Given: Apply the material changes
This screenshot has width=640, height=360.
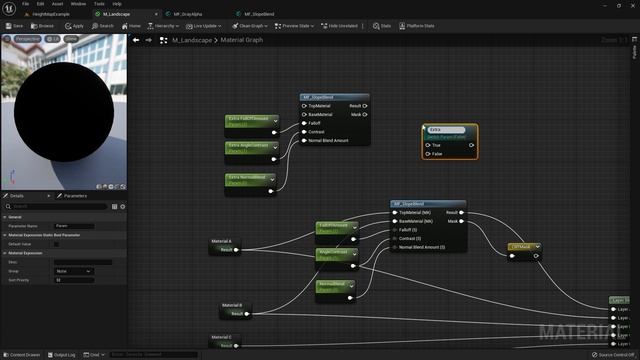Looking at the screenshot, I should point(74,26).
